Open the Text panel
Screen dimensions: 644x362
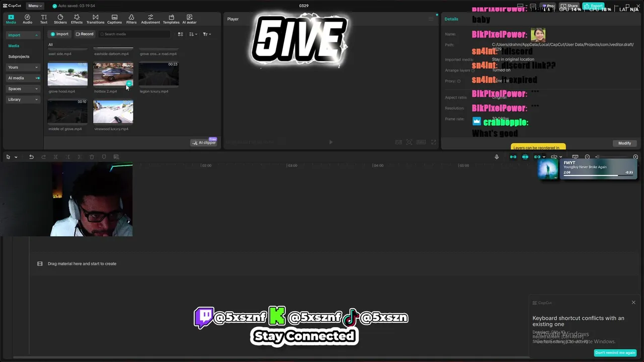pyautogui.click(x=44, y=19)
